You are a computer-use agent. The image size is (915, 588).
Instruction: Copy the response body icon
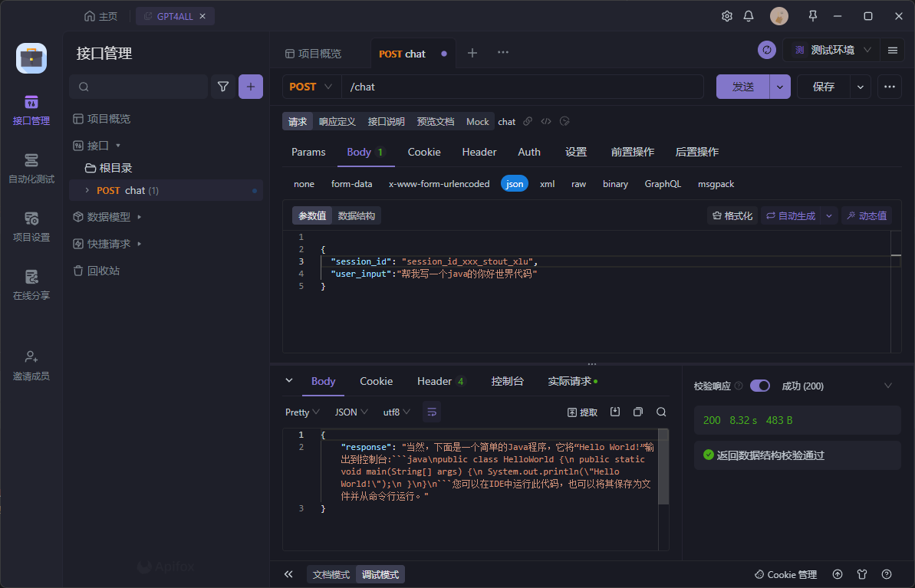click(x=638, y=412)
